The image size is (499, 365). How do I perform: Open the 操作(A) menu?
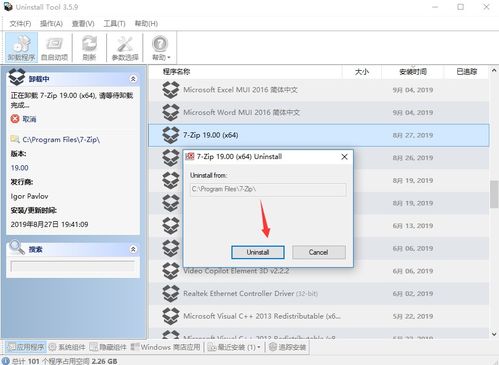click(x=51, y=23)
